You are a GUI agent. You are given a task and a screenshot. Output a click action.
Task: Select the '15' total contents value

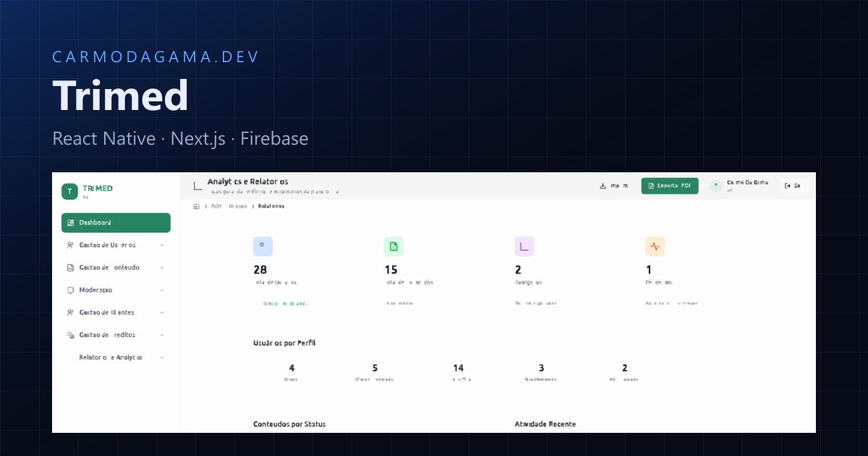pos(391,270)
